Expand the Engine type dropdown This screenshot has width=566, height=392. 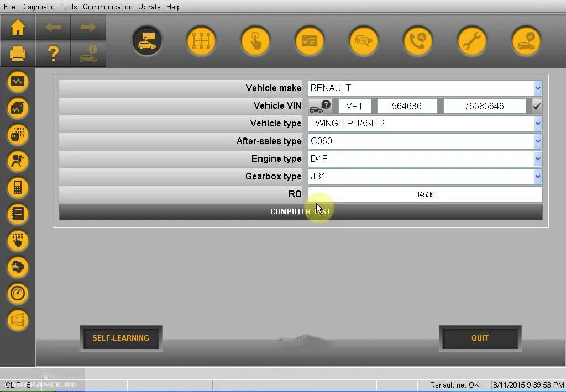tap(537, 159)
